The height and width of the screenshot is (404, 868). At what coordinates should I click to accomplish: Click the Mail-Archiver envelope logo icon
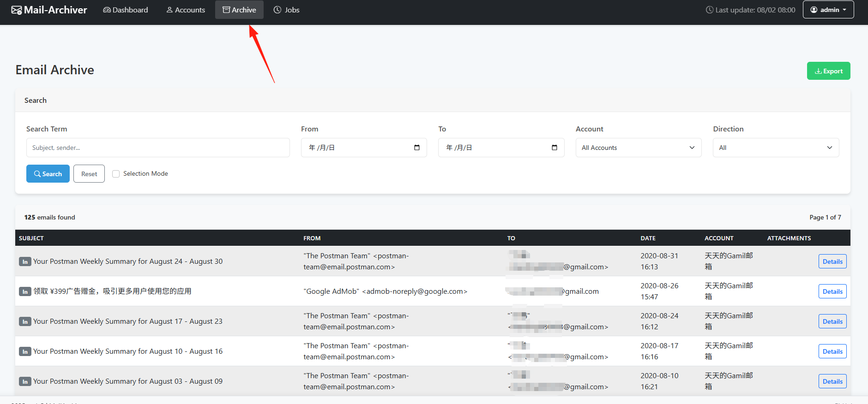tap(17, 10)
